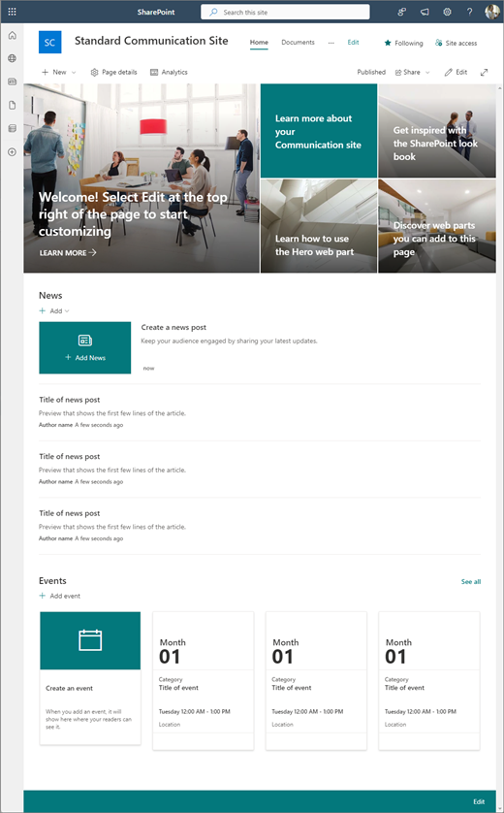This screenshot has width=504, height=813.
Task: Open Page details
Action: (113, 72)
